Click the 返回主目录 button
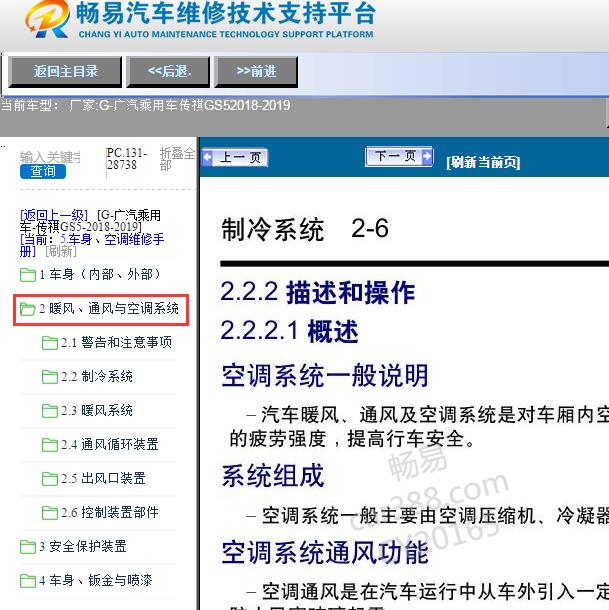Image resolution: width=609 pixels, height=610 pixels. (x=65, y=71)
